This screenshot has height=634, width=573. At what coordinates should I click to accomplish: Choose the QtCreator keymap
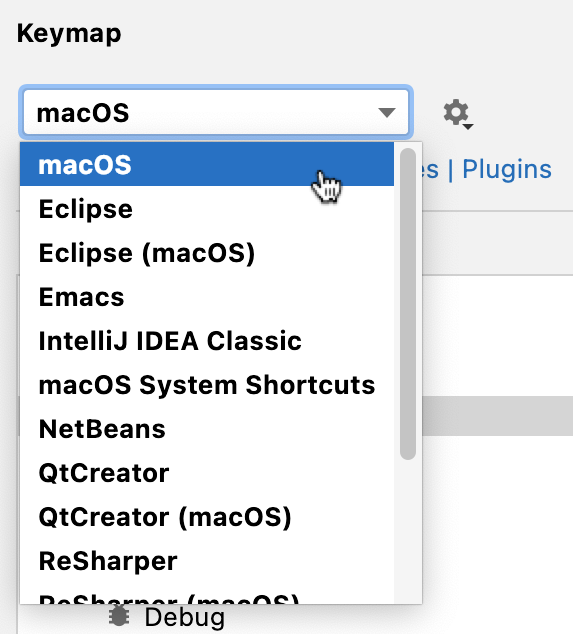tap(207, 473)
